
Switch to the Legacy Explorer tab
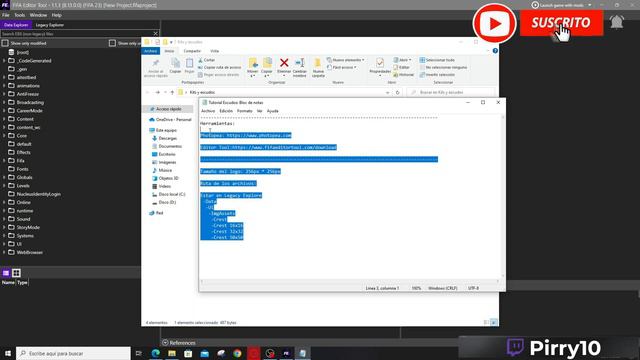coord(50,25)
